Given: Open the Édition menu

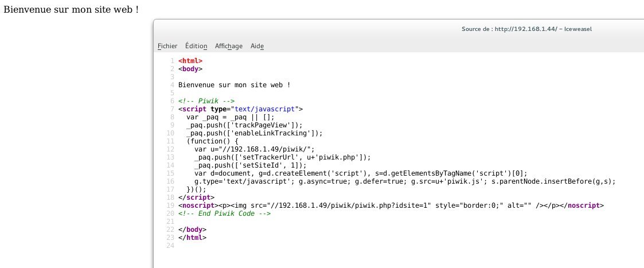Looking at the screenshot, I should click(x=196, y=46).
